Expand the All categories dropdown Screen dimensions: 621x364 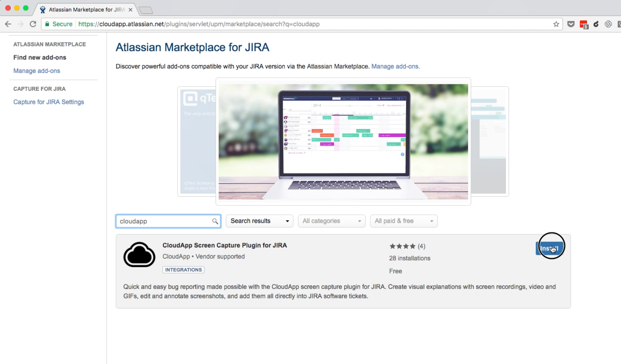(331, 221)
